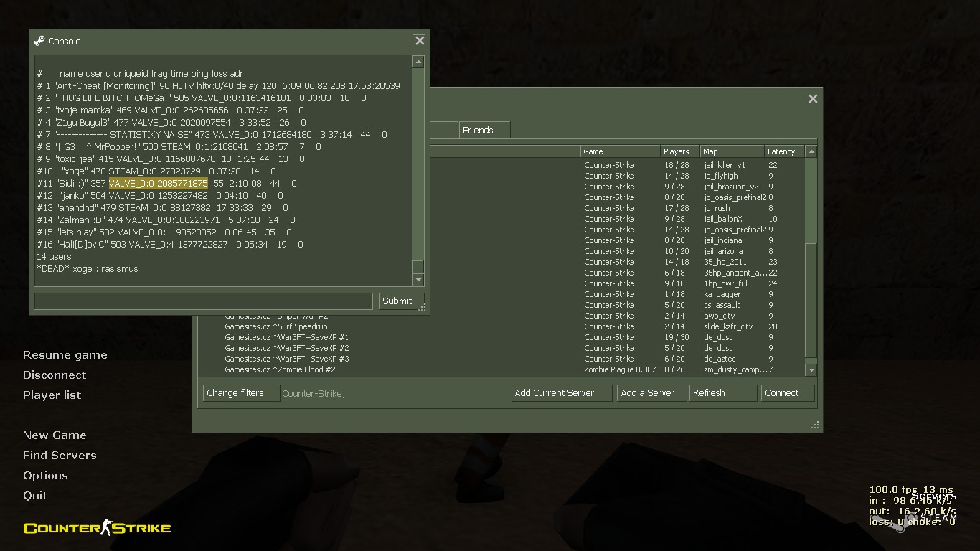
Task: Click the server list scroll down arrow
Action: coord(811,369)
